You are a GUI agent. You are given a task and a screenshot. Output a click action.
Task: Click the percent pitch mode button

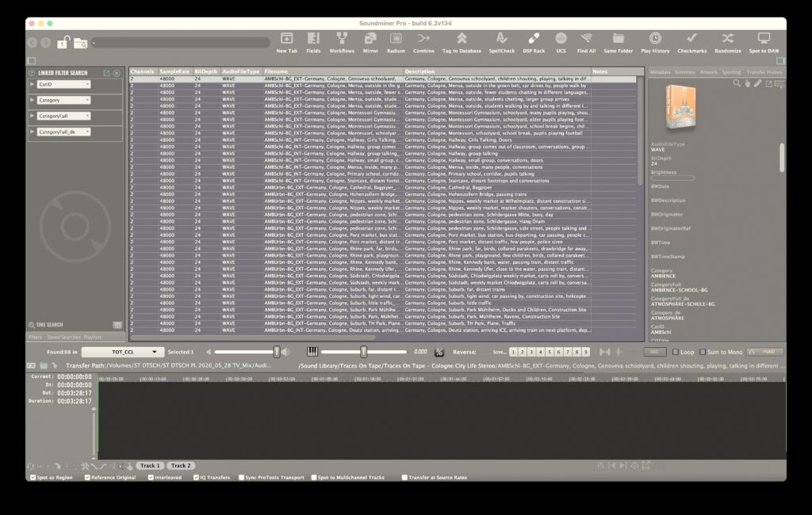439,352
